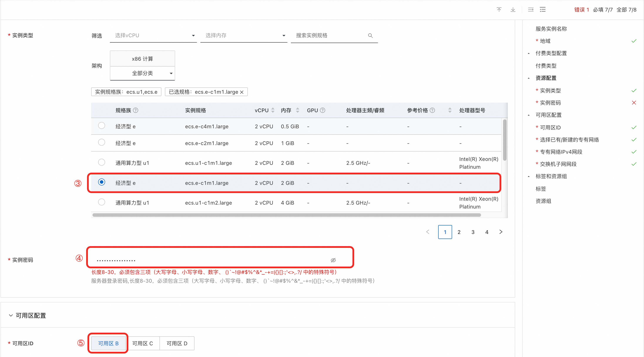Select the ecs.u1-c1m1.large radio button
This screenshot has width=644, height=357.
(x=102, y=162)
